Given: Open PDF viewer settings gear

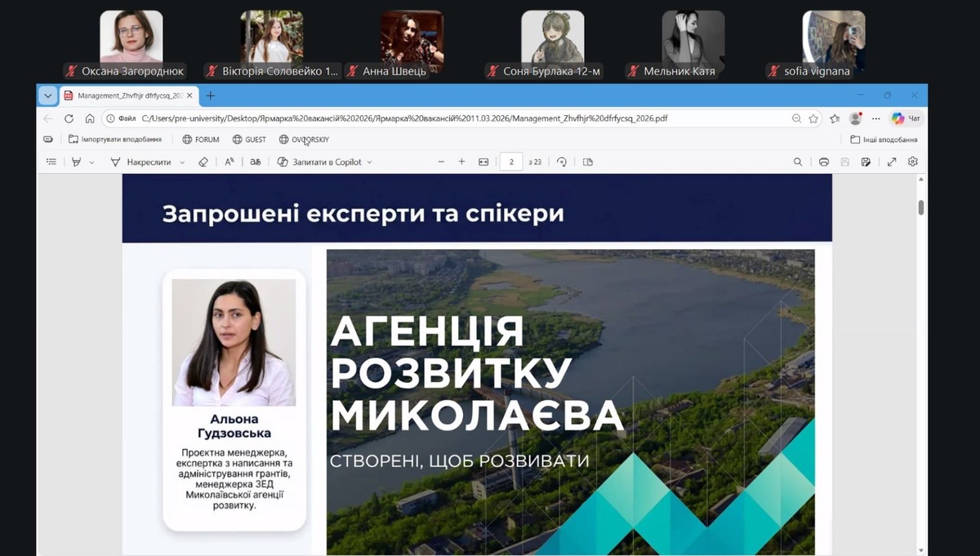Looking at the screenshot, I should tap(913, 162).
